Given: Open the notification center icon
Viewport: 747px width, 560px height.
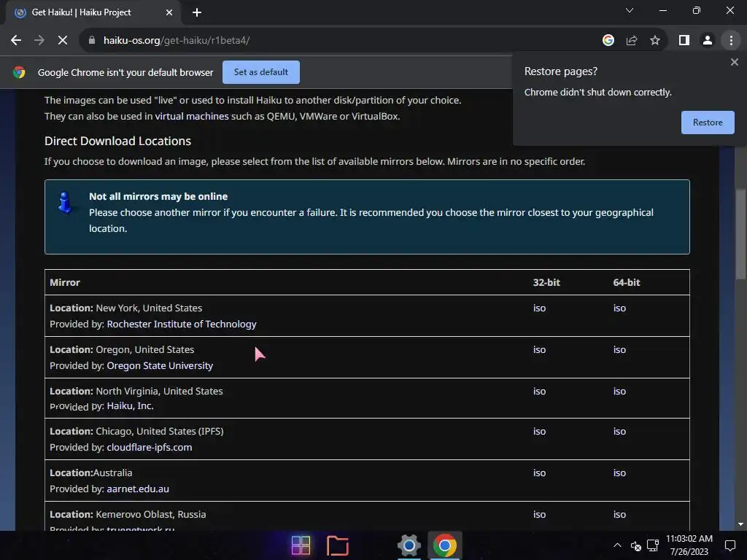Looking at the screenshot, I should pos(729,545).
